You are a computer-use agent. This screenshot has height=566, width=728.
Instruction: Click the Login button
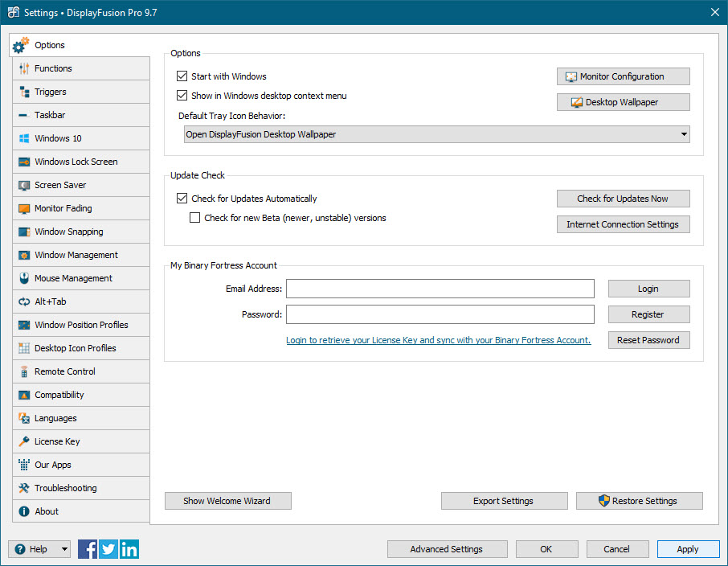click(648, 289)
